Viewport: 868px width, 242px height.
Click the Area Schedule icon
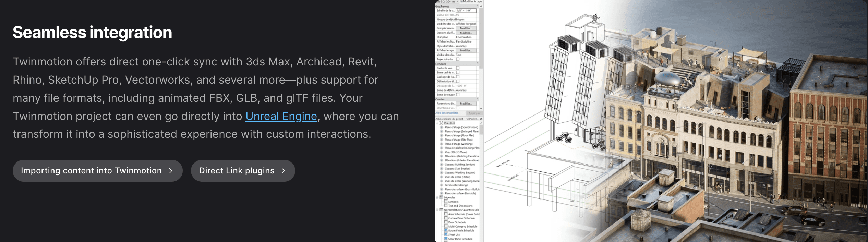(x=446, y=214)
